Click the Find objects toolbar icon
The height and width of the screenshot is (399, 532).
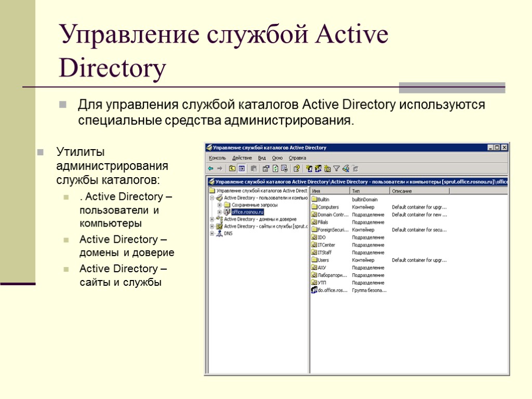345,168
